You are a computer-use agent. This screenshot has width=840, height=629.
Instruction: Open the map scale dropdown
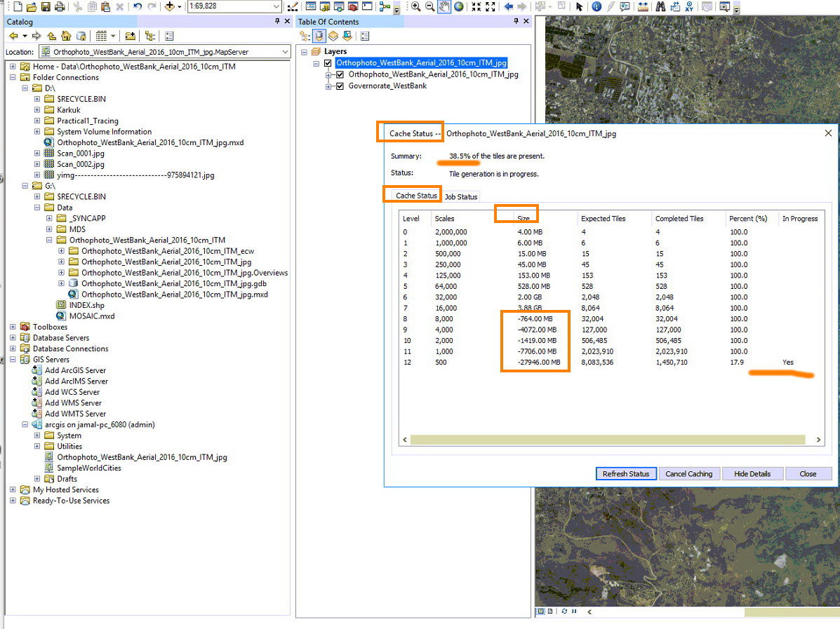(x=276, y=6)
